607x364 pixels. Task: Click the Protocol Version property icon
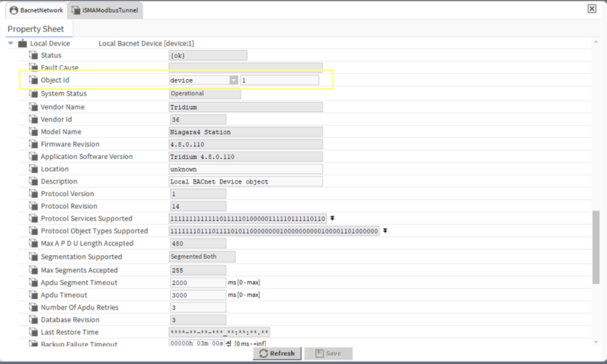coord(33,194)
